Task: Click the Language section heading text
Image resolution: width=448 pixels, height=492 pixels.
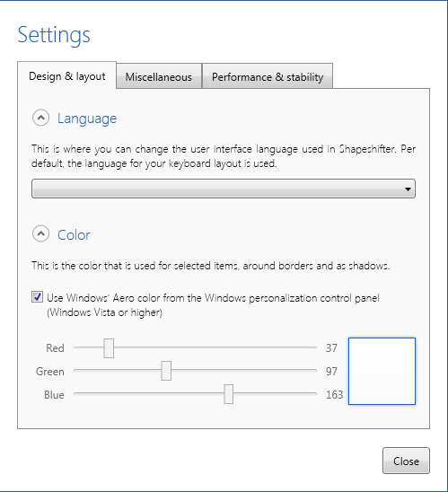Action: tap(87, 119)
